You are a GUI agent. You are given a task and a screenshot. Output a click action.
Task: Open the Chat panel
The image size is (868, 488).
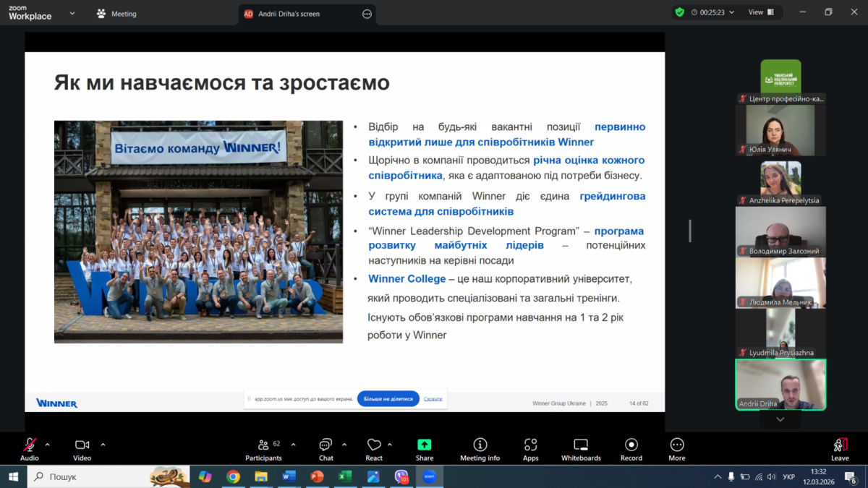(326, 448)
